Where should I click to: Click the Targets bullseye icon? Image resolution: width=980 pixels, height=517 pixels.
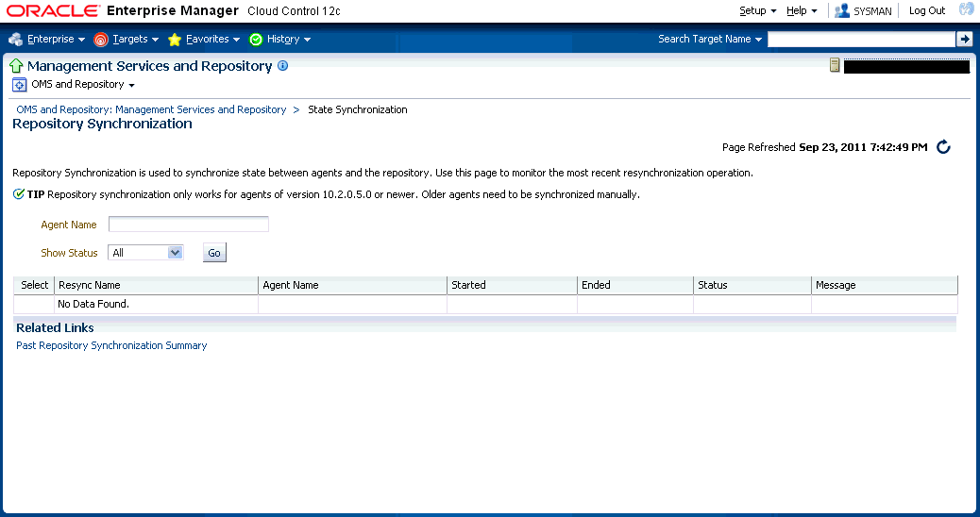coord(101,40)
